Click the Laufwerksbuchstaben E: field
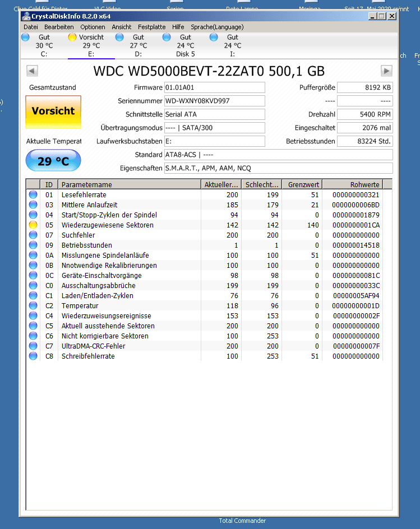This screenshot has width=420, height=529. (215, 141)
